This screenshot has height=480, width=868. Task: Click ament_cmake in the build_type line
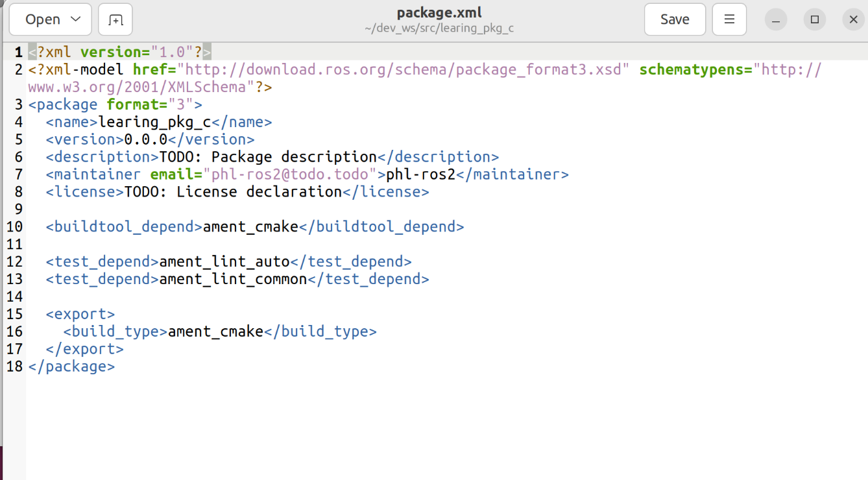tap(215, 332)
